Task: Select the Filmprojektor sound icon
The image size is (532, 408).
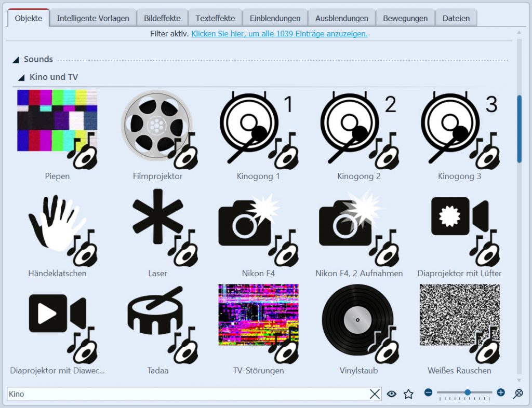Action: 157,129
